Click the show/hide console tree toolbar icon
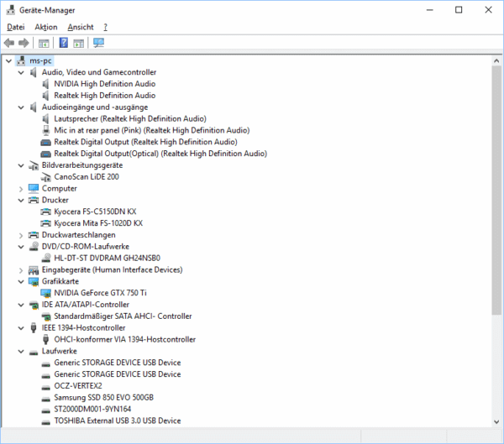This screenshot has width=504, height=444. 44,43
